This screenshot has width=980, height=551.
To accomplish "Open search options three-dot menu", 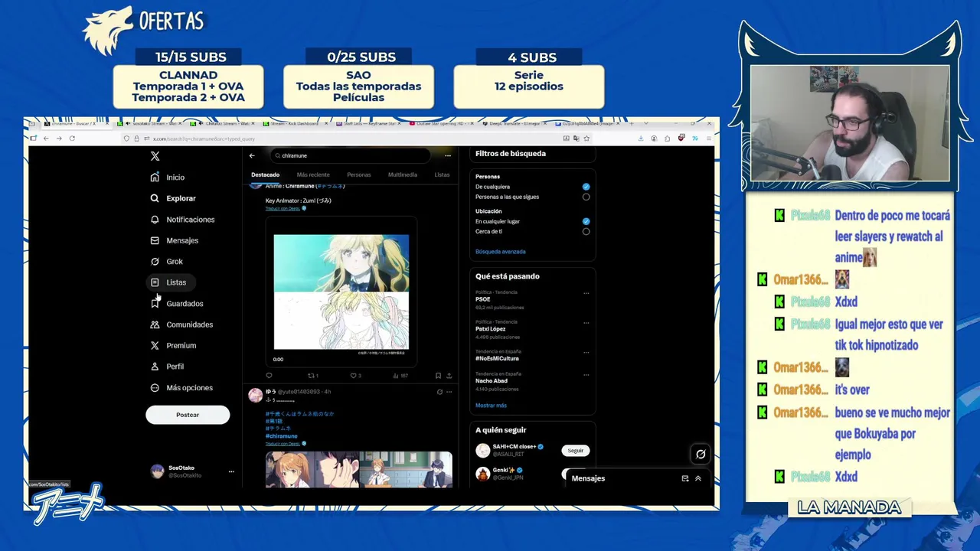I will click(448, 155).
